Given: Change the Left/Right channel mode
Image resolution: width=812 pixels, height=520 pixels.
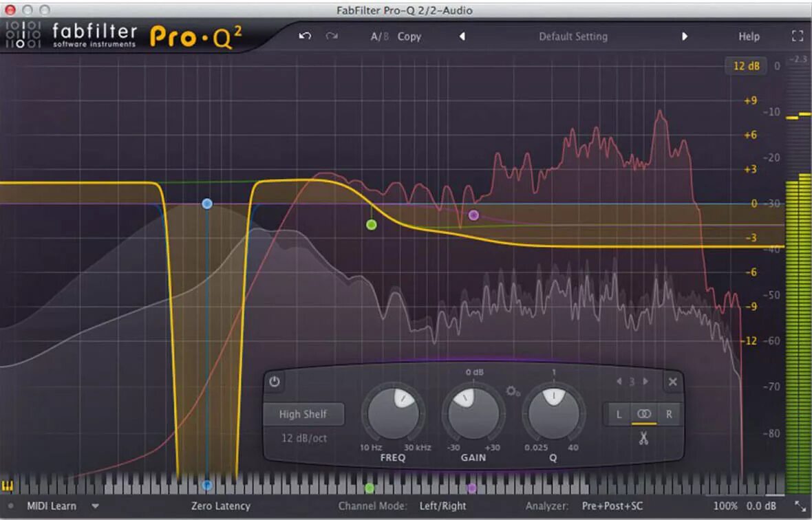Looking at the screenshot, I should (442, 506).
